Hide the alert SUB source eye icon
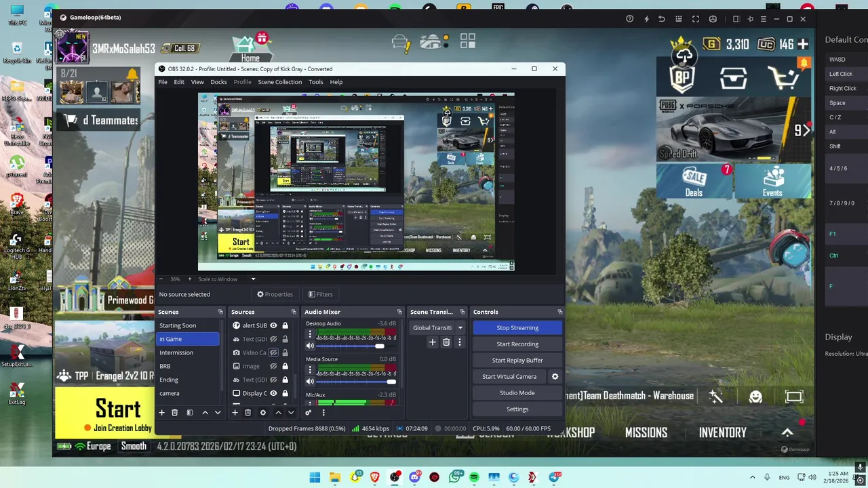The height and width of the screenshot is (488, 868). click(x=273, y=325)
